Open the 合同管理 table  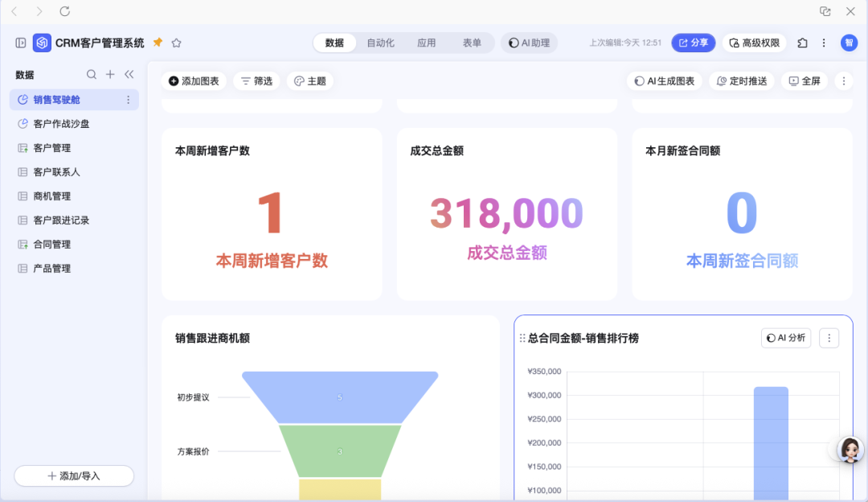pyautogui.click(x=51, y=245)
